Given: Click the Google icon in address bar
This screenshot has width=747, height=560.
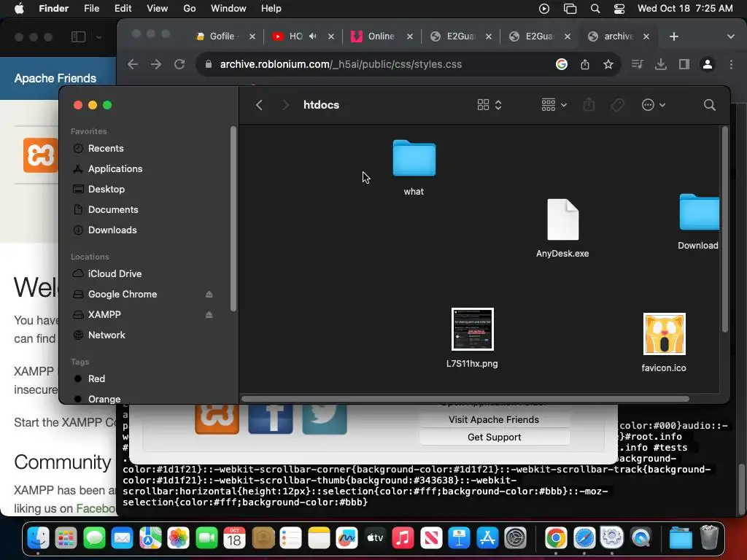Looking at the screenshot, I should 562,64.
